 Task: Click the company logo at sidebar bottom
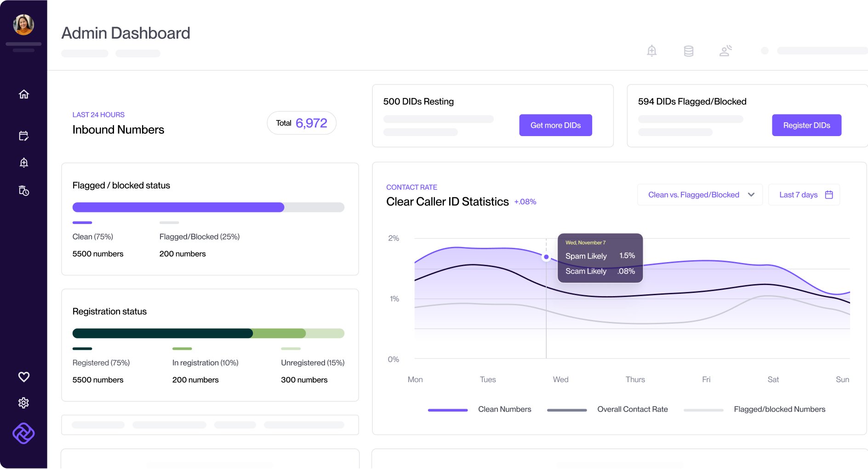[x=23, y=433]
